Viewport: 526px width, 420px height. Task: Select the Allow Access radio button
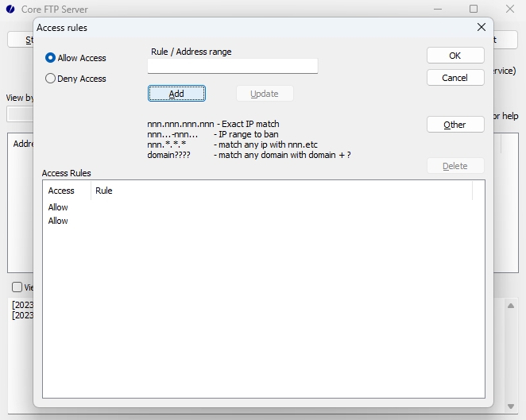coord(51,58)
